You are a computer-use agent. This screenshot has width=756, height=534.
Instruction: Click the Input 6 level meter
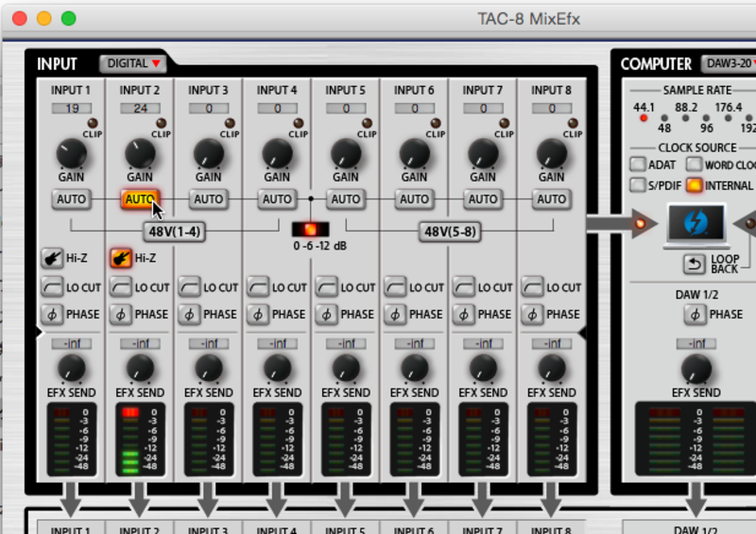coord(415,439)
